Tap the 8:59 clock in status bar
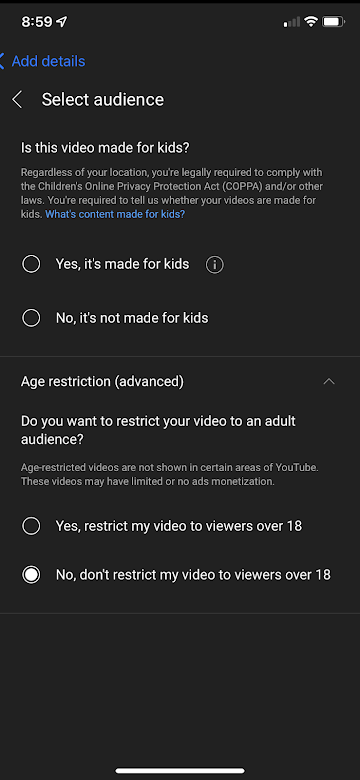 [x=37, y=22]
